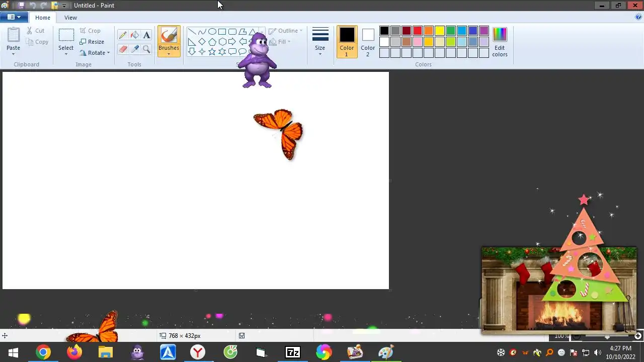The image size is (644, 362).
Task: Pick the purple color swatch
Action: [x=484, y=31]
